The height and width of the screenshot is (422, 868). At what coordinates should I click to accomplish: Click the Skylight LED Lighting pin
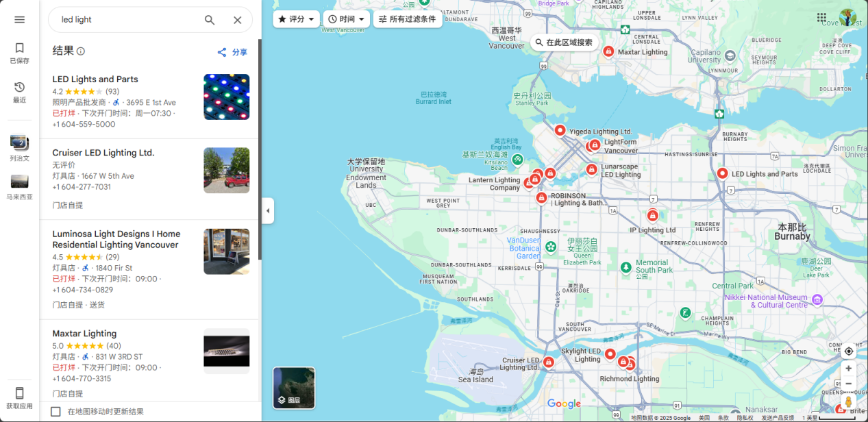(x=610, y=353)
